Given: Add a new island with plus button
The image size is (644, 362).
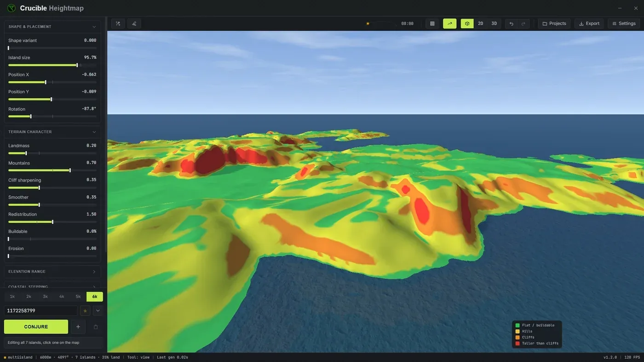Looking at the screenshot, I should [x=78, y=327].
